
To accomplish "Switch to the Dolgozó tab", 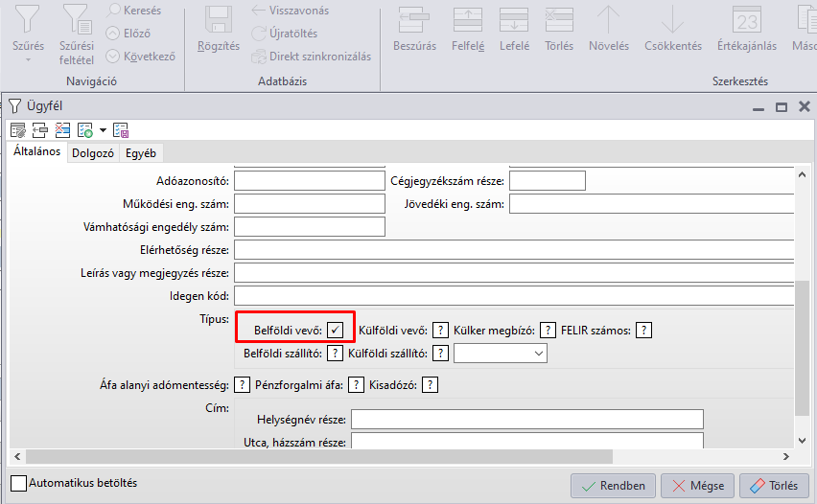I will 93,152.
